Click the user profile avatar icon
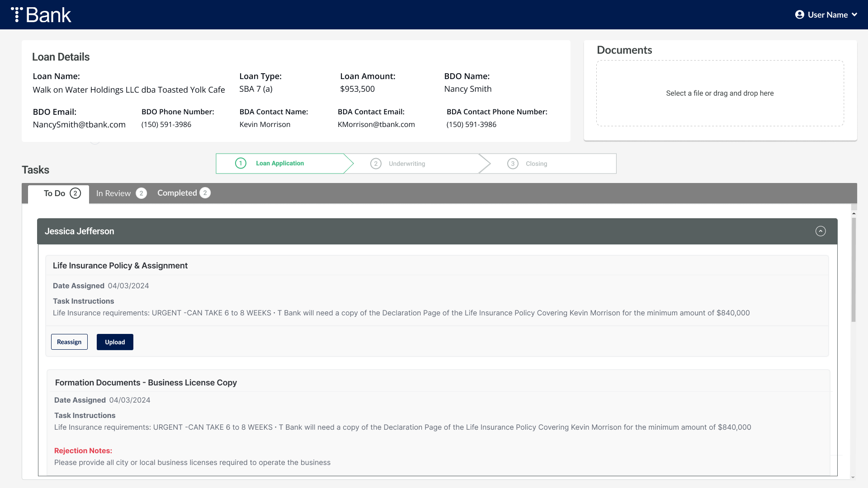The height and width of the screenshot is (488, 868). point(799,15)
